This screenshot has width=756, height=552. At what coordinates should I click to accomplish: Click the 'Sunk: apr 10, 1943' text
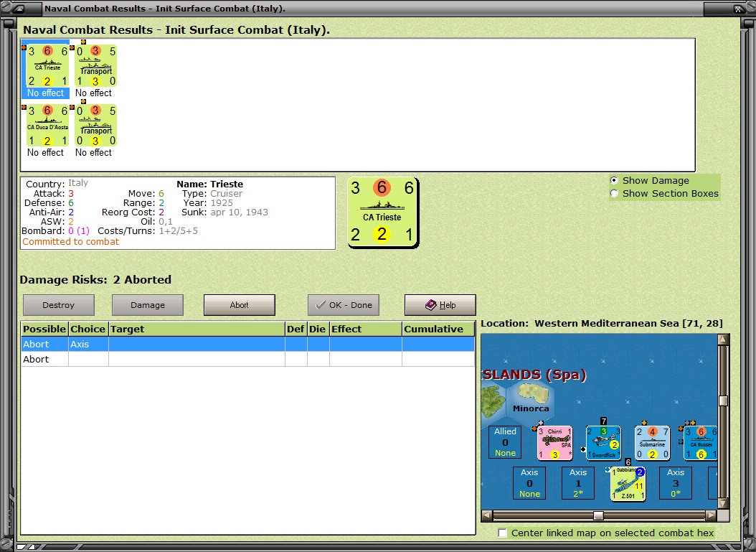click(x=225, y=212)
